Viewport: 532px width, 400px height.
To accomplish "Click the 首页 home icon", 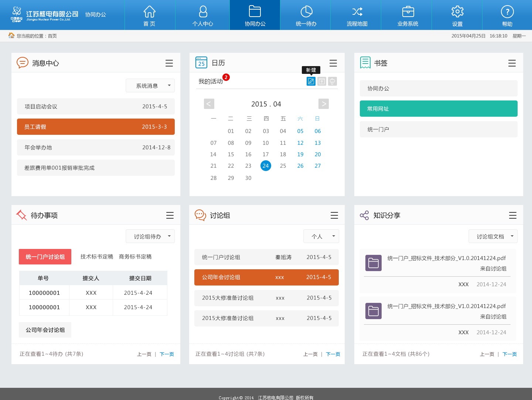I will (150, 15).
